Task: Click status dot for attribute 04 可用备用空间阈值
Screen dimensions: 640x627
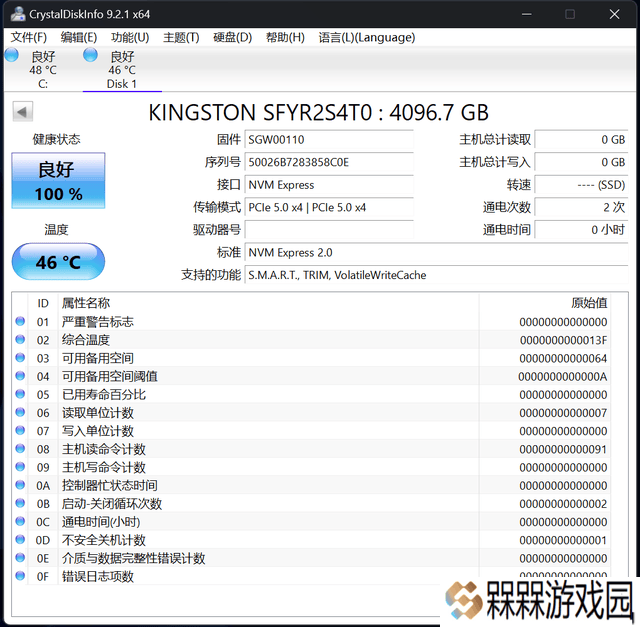Action: click(20, 376)
